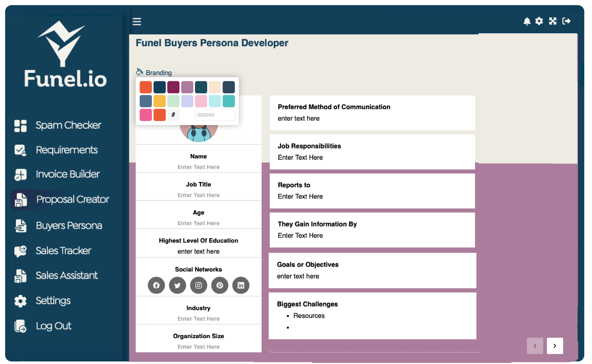The height and width of the screenshot is (364, 592).
Task: Click the Resources bullet under Biggest Challenges
Action: click(309, 316)
